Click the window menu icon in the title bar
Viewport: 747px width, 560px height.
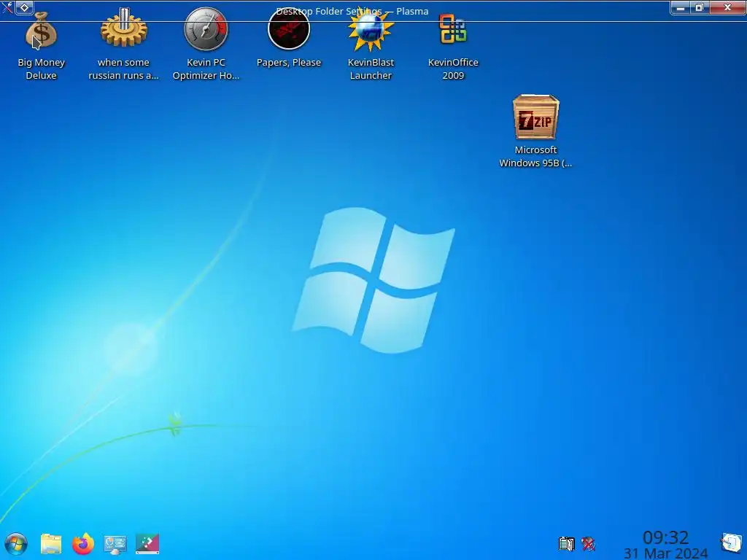click(7, 7)
